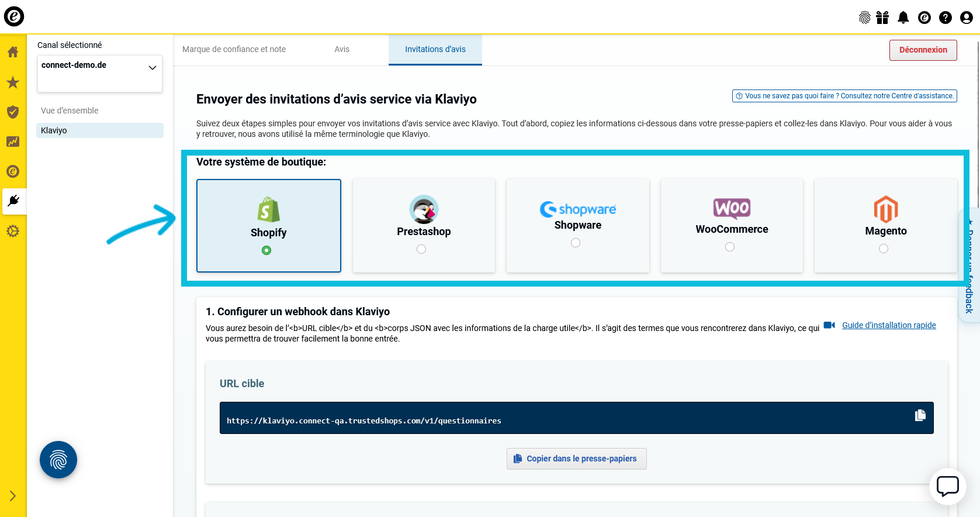Image resolution: width=980 pixels, height=517 pixels.
Task: Click the Prestashop logo
Action: (424, 209)
